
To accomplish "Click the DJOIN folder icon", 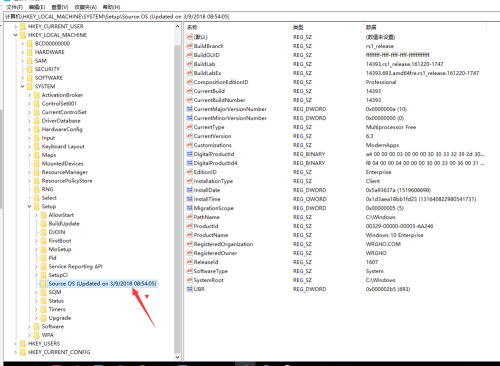I will click(43, 232).
